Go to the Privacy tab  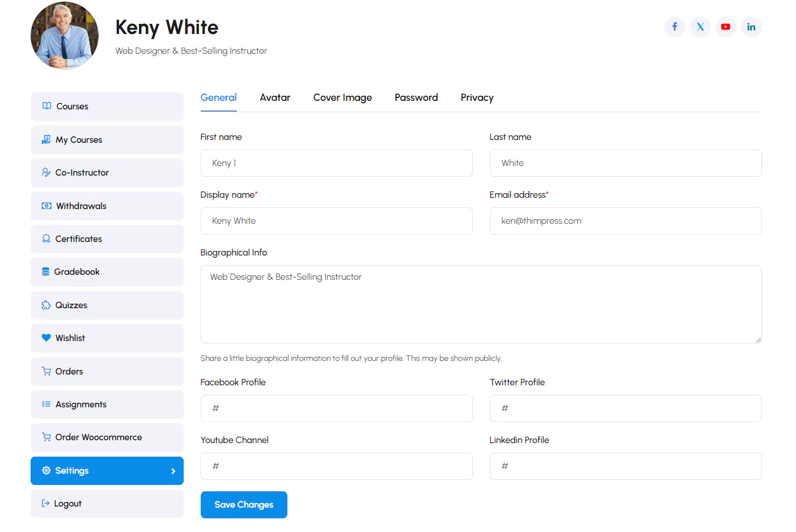[477, 97]
